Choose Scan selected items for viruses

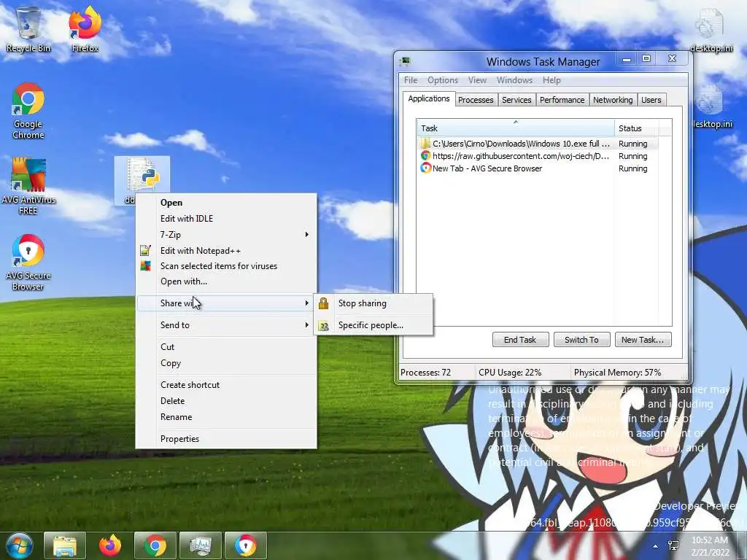click(226, 266)
